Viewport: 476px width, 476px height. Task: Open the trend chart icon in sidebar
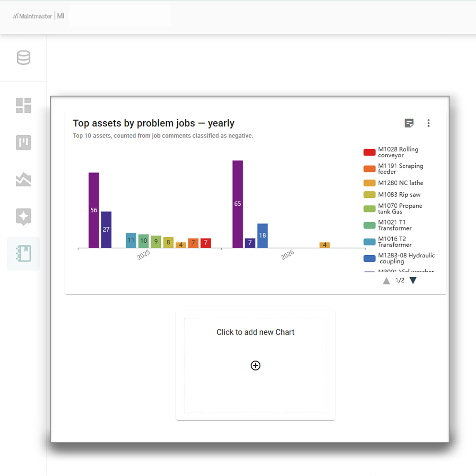[23, 179]
